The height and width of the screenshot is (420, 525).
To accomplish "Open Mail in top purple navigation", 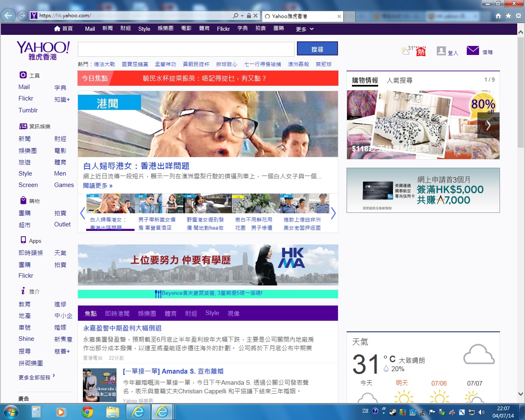I will (x=90, y=29).
